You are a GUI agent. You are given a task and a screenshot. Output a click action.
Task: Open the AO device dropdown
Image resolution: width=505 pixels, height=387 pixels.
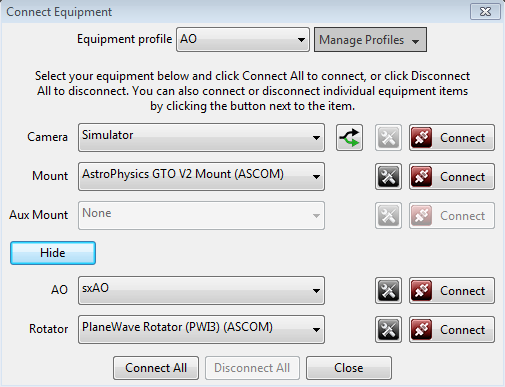(x=201, y=291)
